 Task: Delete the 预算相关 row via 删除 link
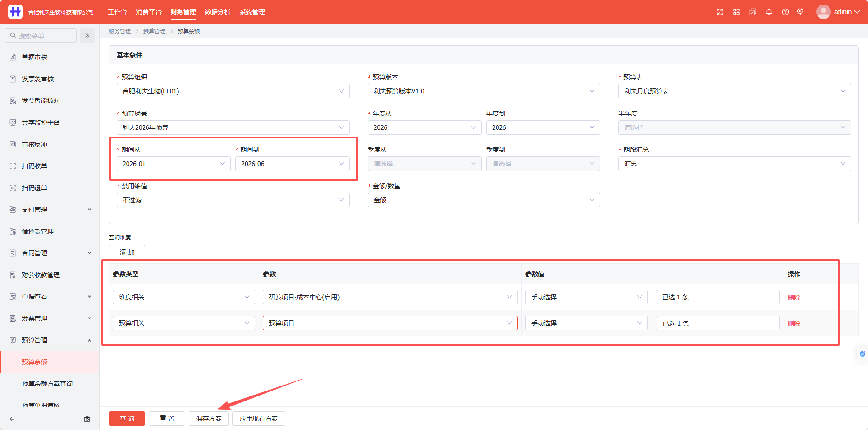[794, 323]
